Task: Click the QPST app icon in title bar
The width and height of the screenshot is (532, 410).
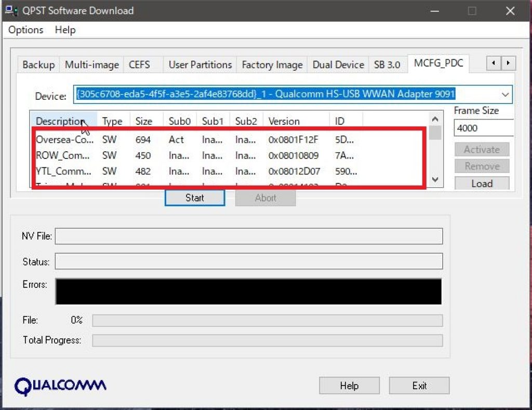Action: point(10,11)
